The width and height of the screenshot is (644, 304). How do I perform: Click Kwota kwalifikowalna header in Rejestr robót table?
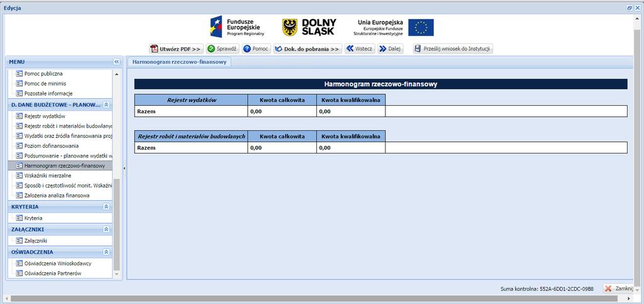coord(351,136)
